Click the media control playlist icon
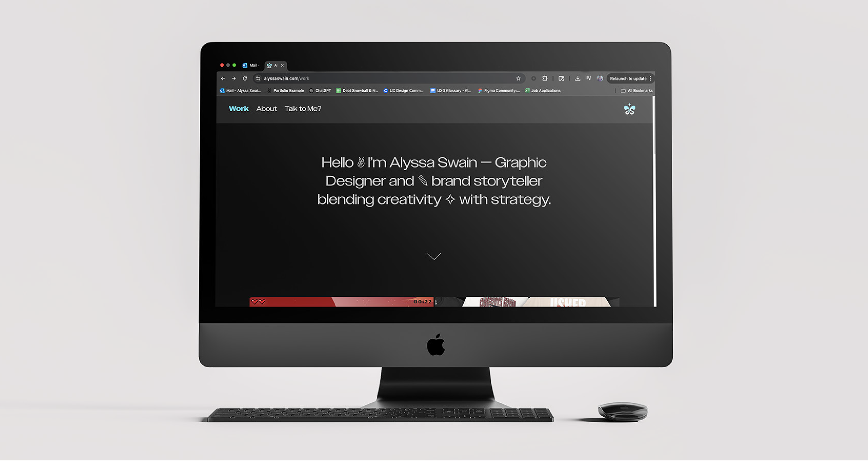Screen dimensions: 868x463 pos(589,78)
